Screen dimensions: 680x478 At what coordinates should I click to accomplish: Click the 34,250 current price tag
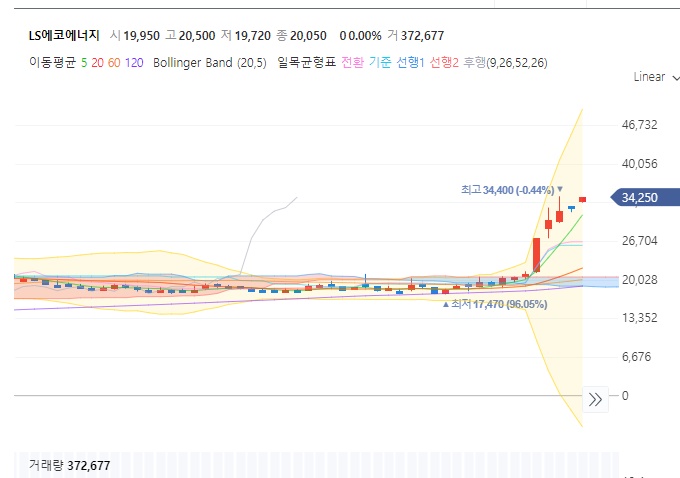tap(645, 197)
